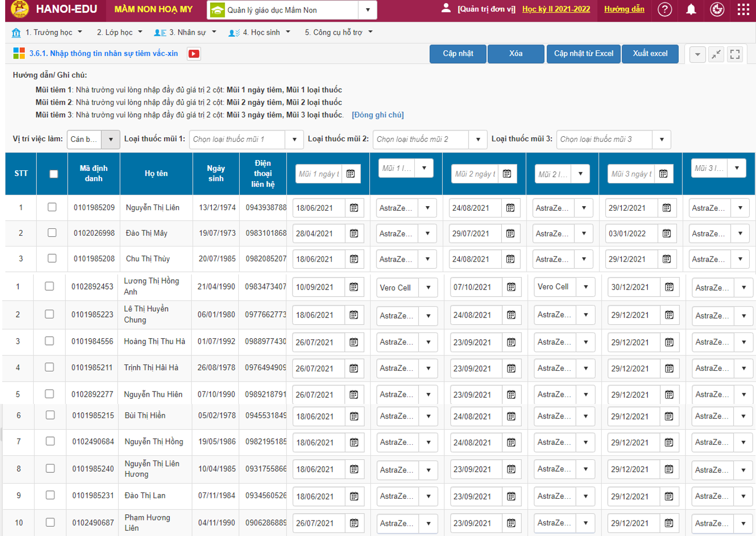
Task: Click the Cập nhật từ Excel button
Action: 584,54
